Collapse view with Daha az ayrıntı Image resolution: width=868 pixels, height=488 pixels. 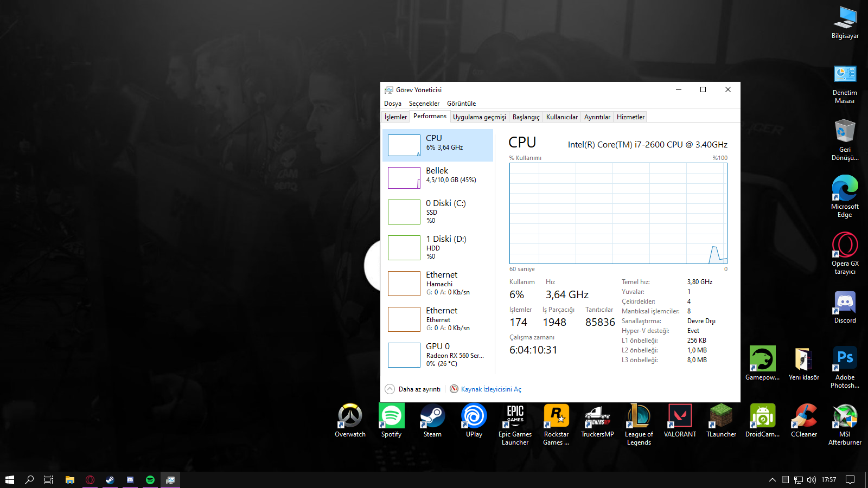point(413,389)
